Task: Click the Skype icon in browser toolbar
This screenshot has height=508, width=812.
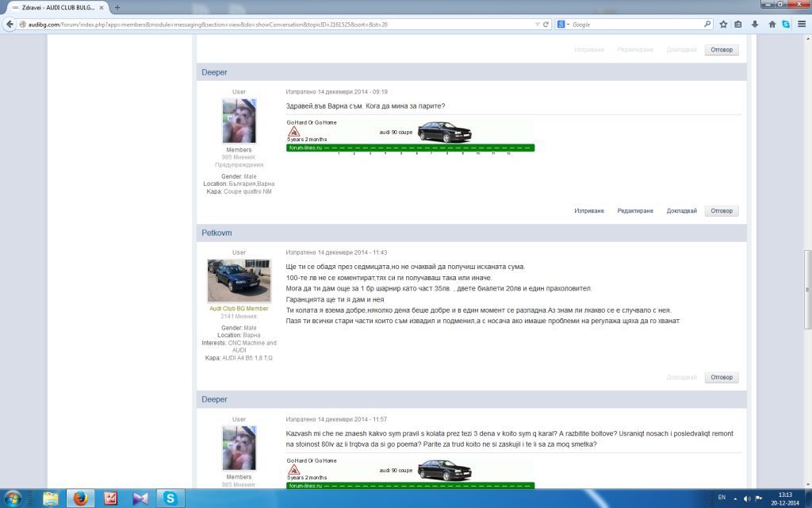Action: (786, 25)
